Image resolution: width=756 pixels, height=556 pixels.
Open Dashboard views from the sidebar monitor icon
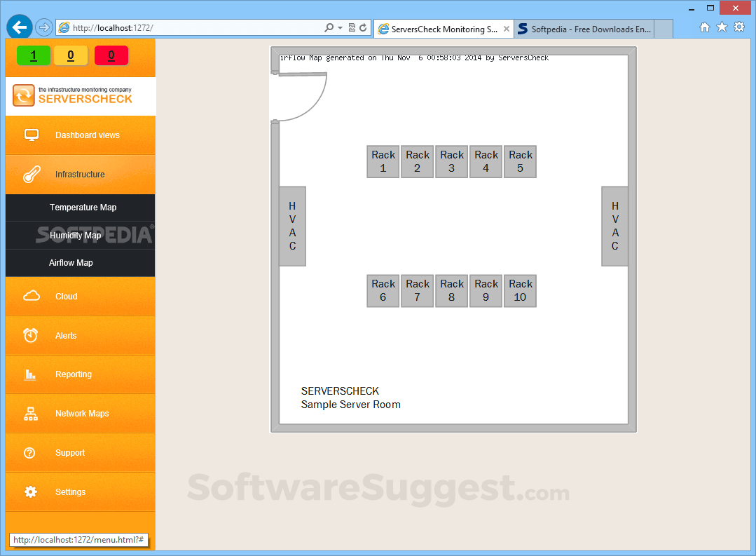coord(31,135)
